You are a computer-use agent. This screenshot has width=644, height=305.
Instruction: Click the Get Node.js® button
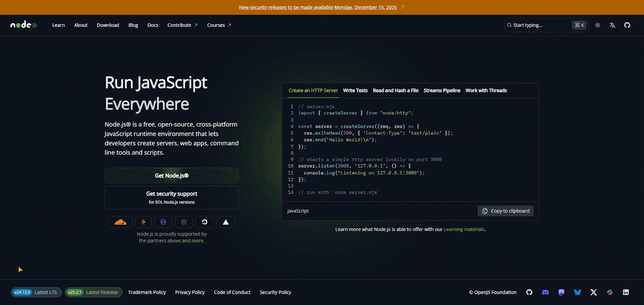coord(171,176)
